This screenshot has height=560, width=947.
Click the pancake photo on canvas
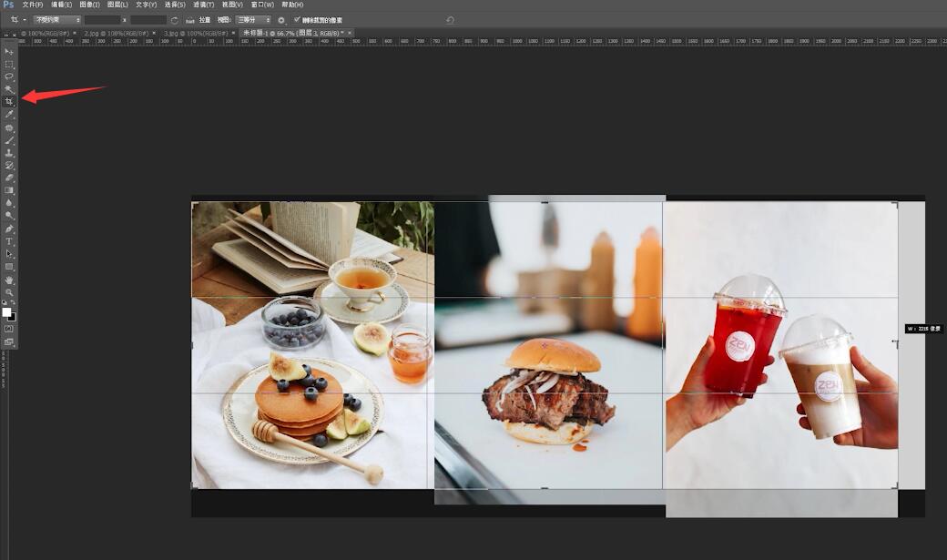point(313,345)
